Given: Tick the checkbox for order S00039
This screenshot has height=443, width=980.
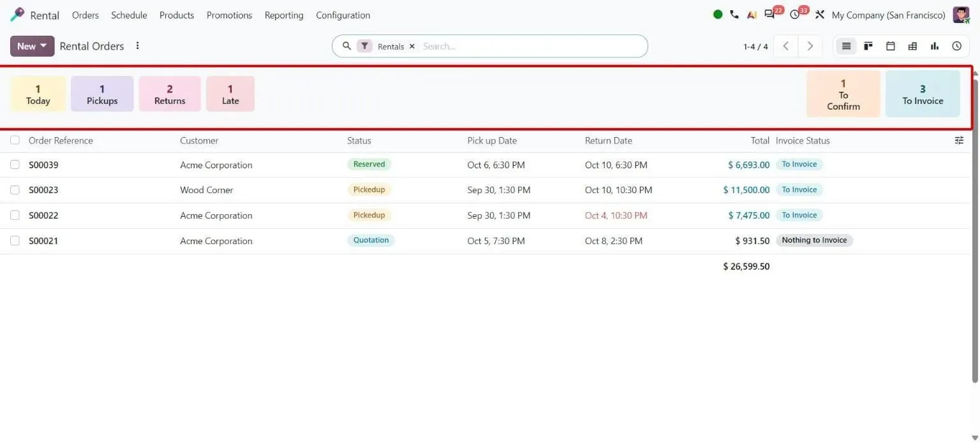Looking at the screenshot, I should (15, 164).
